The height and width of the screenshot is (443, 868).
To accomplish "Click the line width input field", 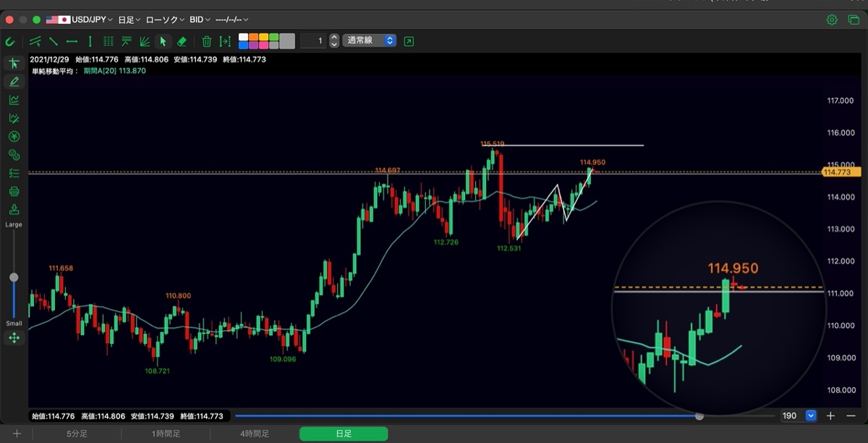I will point(313,41).
